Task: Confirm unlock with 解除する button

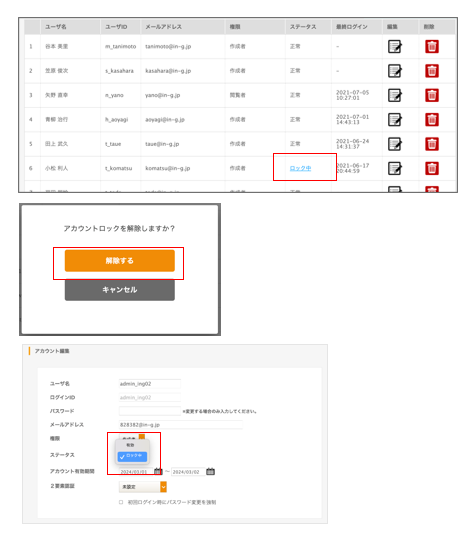Action: tap(120, 261)
